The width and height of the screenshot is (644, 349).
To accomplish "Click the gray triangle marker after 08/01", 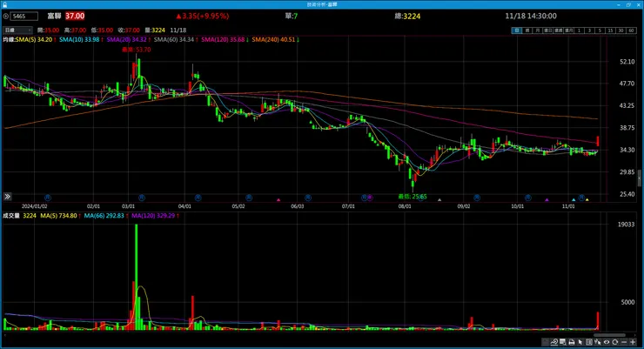I will [439, 200].
